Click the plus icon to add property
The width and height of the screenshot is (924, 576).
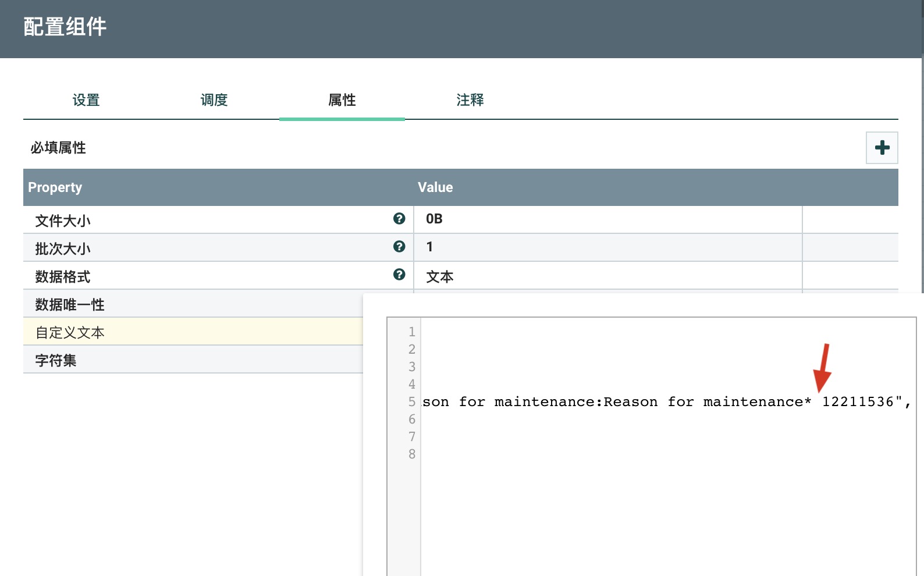pyautogui.click(x=882, y=148)
